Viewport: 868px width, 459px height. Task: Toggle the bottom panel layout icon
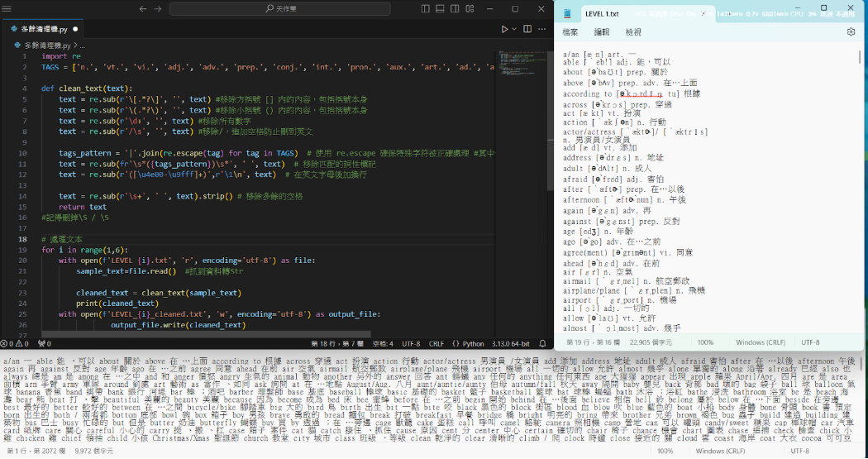pos(440,9)
